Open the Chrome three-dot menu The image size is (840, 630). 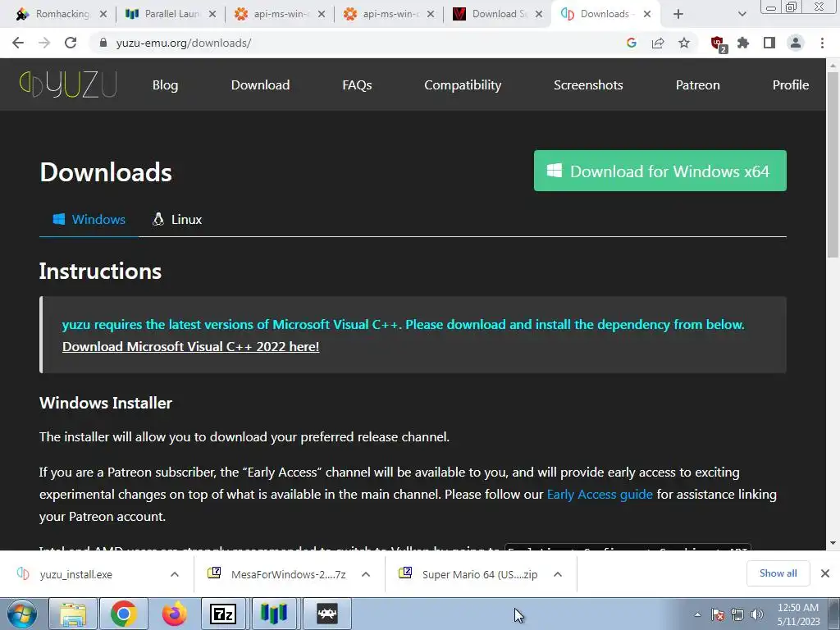tap(822, 43)
